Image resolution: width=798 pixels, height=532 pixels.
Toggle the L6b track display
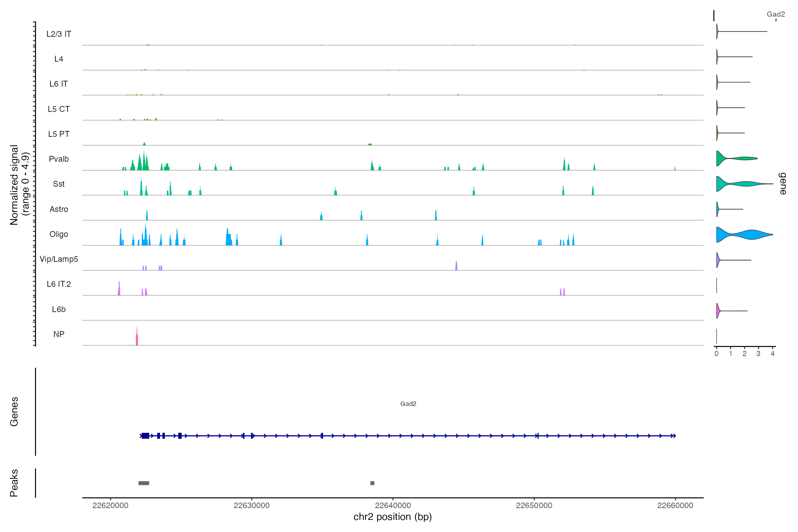coord(58,309)
